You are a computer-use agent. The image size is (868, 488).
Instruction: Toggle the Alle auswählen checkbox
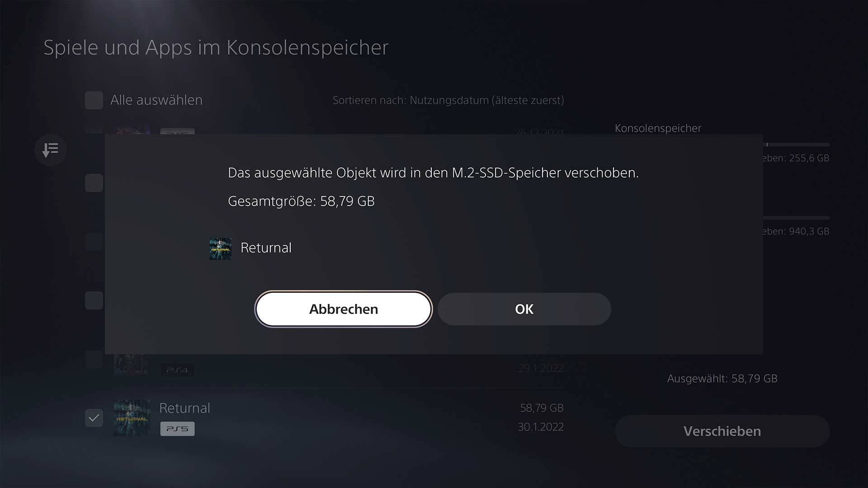94,100
